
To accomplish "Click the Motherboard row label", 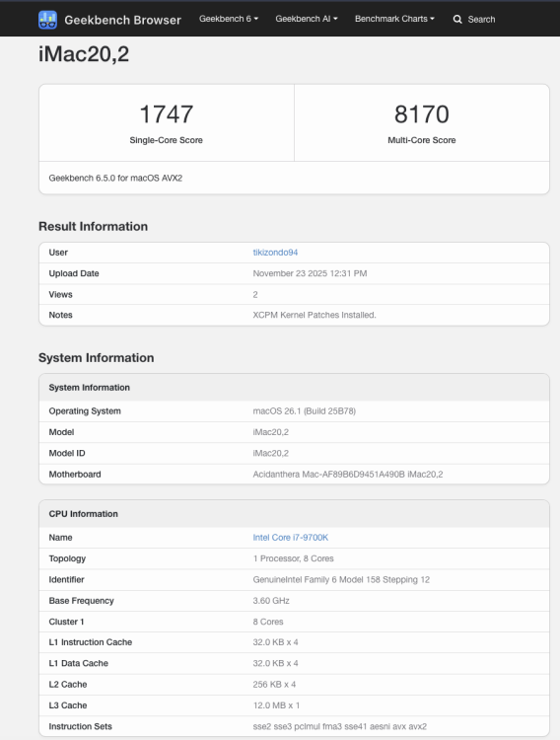I will point(75,475).
